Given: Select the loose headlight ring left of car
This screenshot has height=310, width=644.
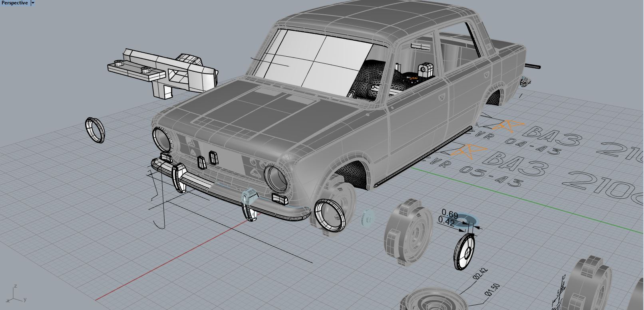Looking at the screenshot, I should point(95,130).
